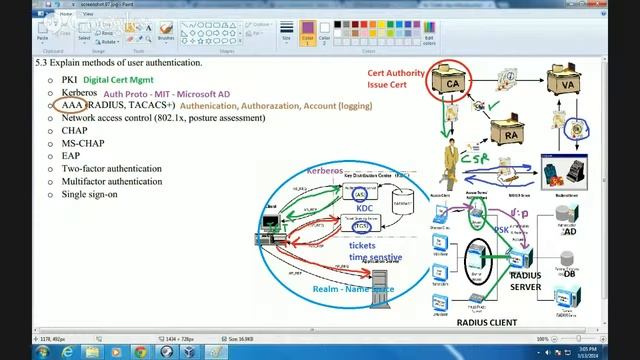Open the shape Outline dropdown
Viewport: 640px width, 360px height.
tap(259, 24)
